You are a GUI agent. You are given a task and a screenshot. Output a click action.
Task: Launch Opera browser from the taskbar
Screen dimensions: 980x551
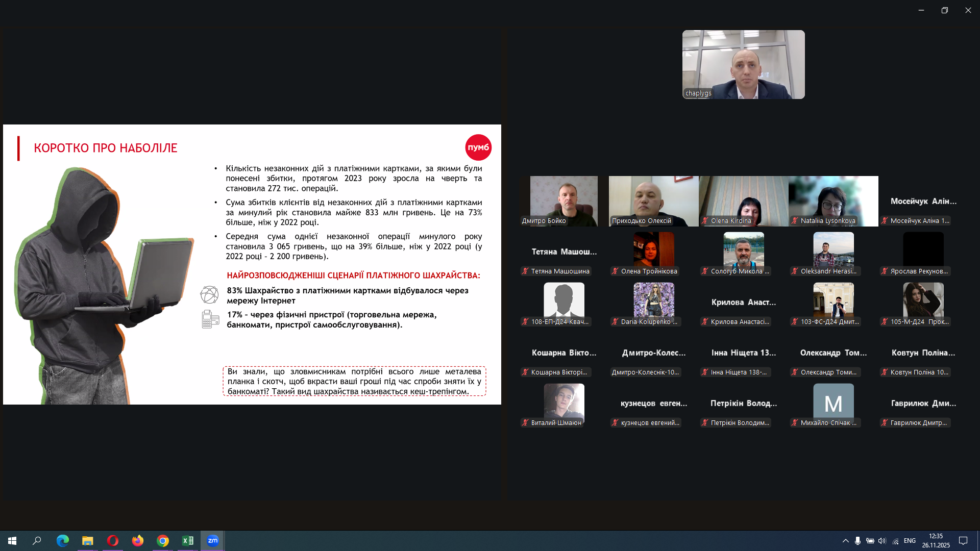[x=113, y=541]
